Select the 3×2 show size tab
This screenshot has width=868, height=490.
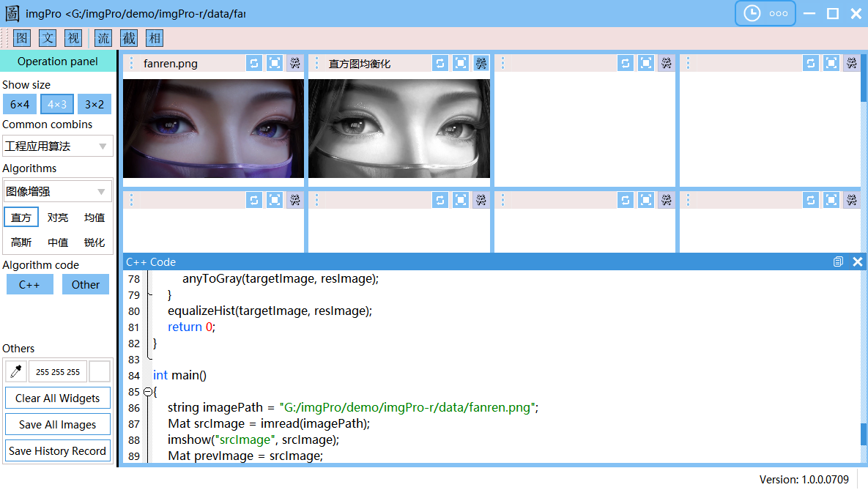point(94,104)
